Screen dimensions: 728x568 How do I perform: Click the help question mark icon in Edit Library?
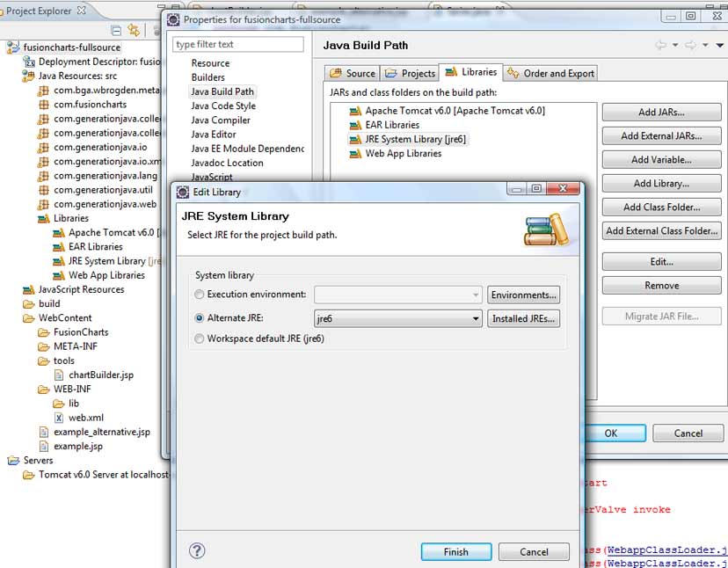pyautogui.click(x=197, y=550)
